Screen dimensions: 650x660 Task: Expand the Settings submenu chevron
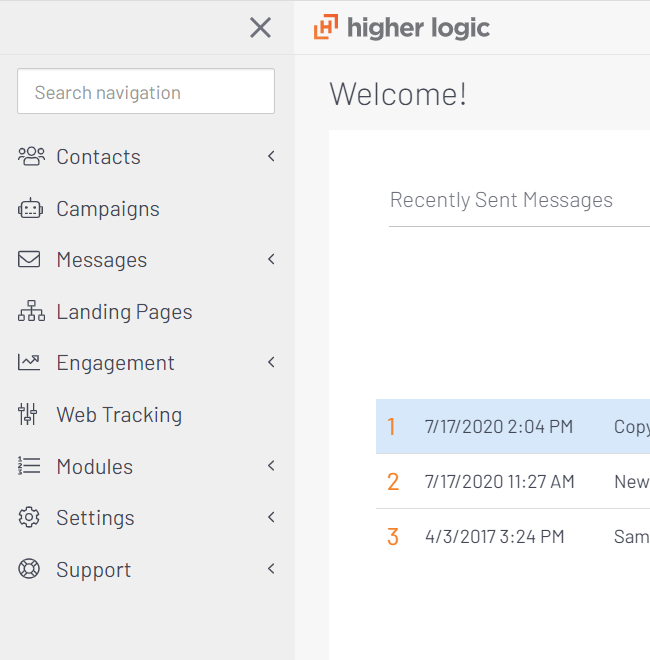click(272, 517)
